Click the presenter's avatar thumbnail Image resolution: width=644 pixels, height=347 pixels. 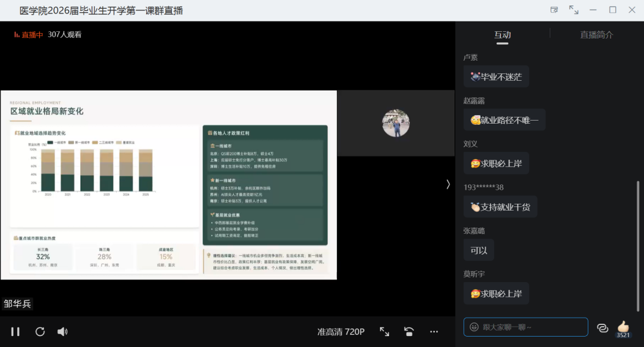[x=396, y=123]
